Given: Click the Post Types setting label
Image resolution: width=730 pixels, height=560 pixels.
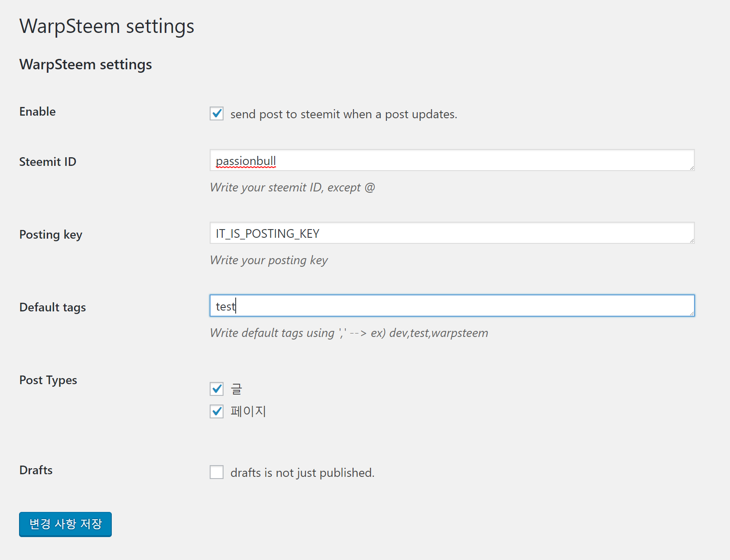Looking at the screenshot, I should pos(48,380).
